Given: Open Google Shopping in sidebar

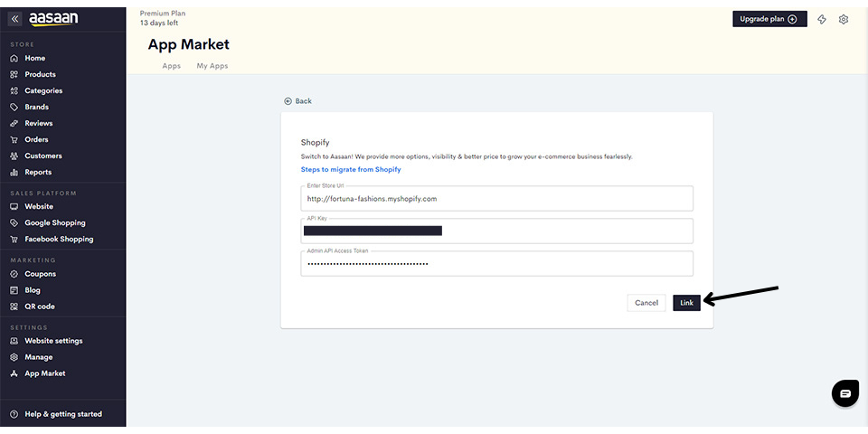Looking at the screenshot, I should 55,223.
